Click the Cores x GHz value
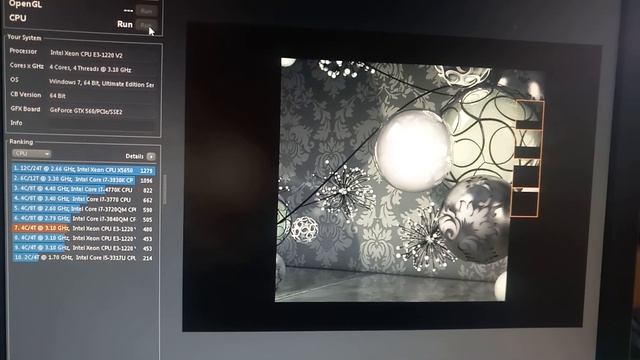This screenshot has height=360, width=640. pyautogui.click(x=90, y=69)
